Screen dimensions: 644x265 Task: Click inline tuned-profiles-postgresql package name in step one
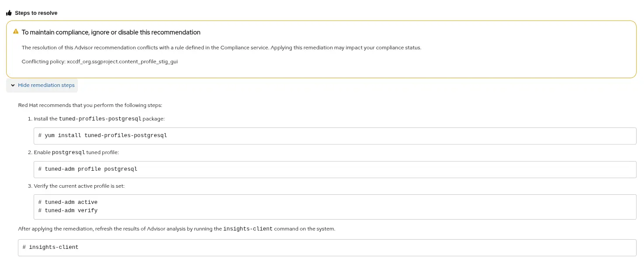pyautogui.click(x=100, y=119)
